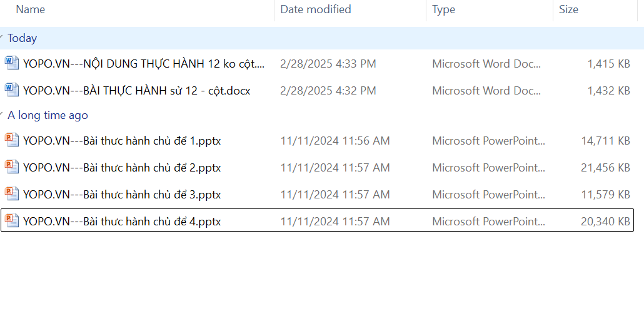Click the A long time ago header label

click(x=48, y=115)
